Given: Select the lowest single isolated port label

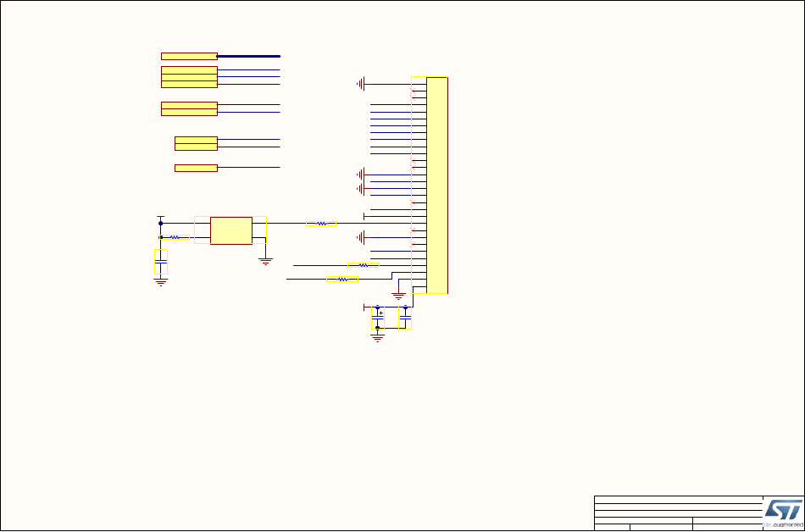Looking at the screenshot, I should point(196,168).
